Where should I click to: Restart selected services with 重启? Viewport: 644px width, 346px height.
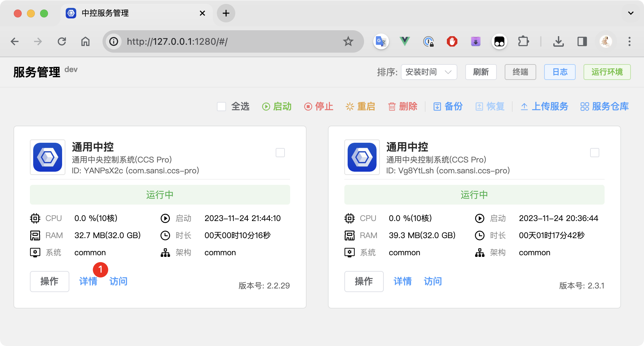tap(360, 107)
